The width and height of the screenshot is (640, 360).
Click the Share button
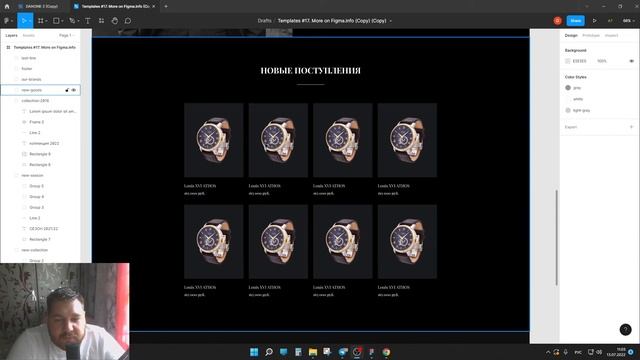point(576,21)
